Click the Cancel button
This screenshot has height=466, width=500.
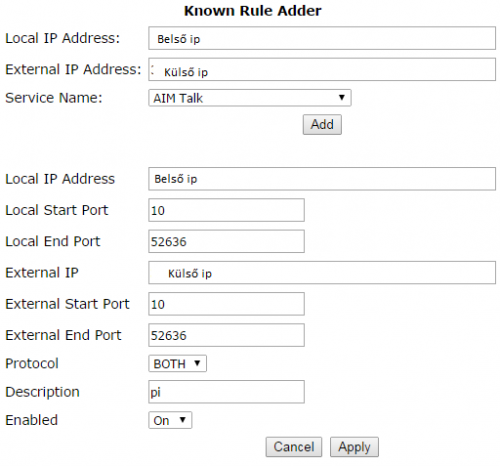tap(294, 447)
